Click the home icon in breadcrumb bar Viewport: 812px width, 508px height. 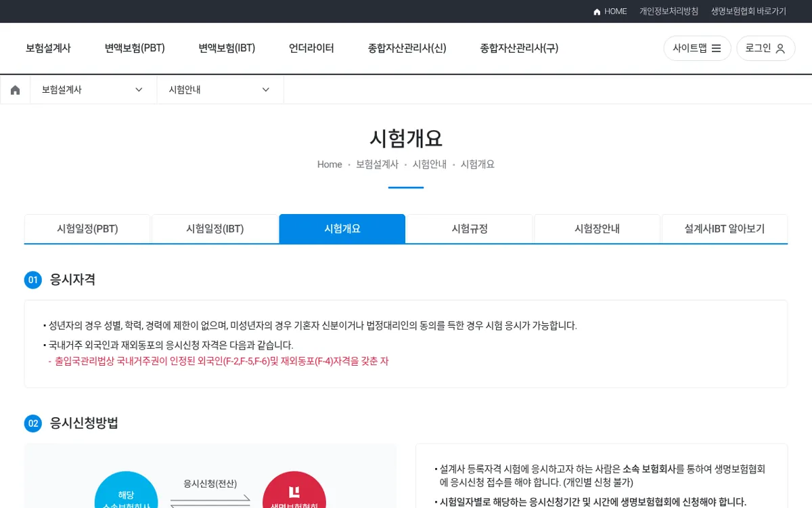pyautogui.click(x=15, y=89)
